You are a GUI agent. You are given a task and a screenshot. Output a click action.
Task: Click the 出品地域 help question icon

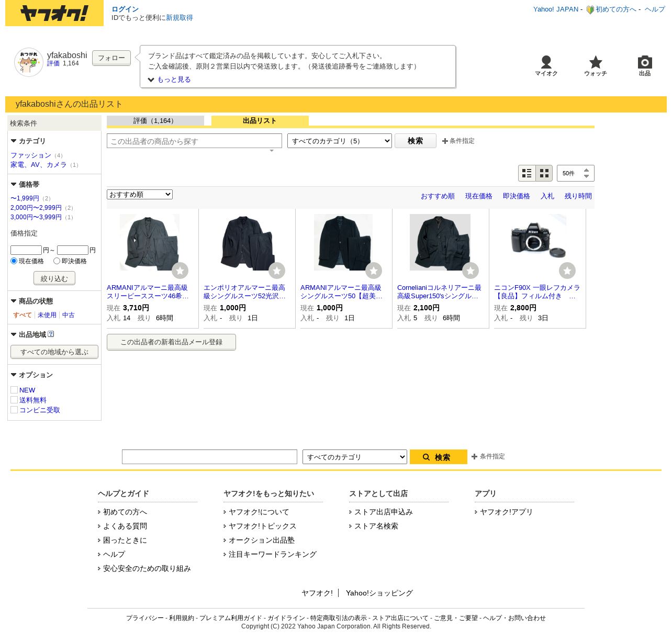[51, 334]
